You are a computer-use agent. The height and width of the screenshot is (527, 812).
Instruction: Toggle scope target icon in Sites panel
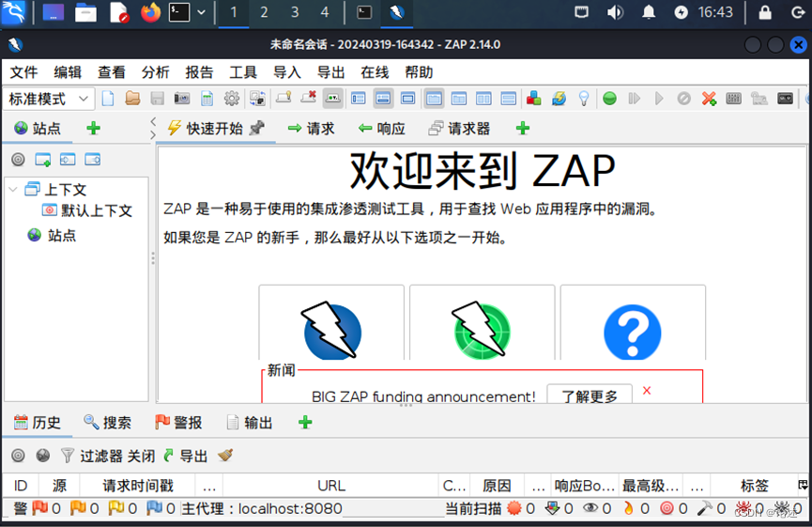(x=18, y=159)
